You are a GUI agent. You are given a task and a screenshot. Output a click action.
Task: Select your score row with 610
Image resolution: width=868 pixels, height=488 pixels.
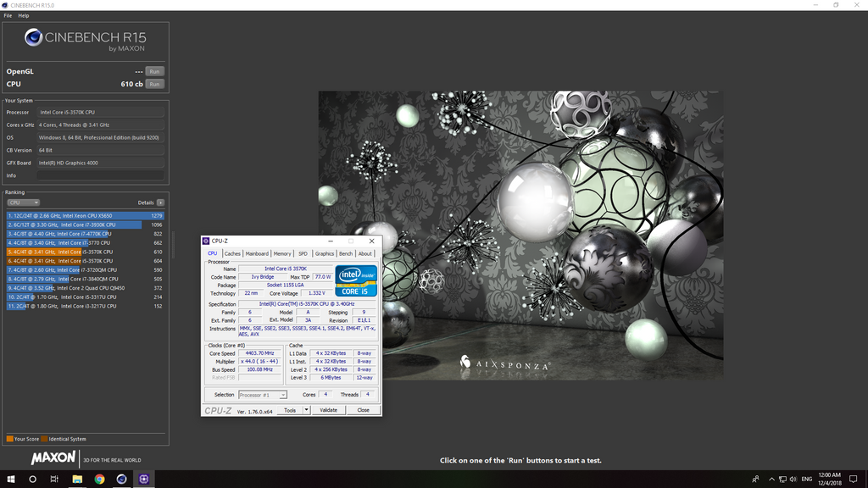coord(86,252)
